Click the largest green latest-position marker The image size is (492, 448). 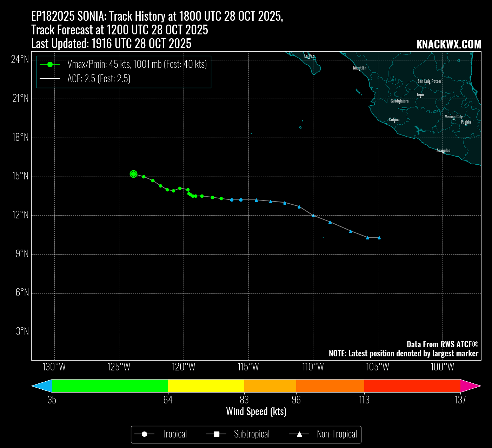[x=133, y=174]
